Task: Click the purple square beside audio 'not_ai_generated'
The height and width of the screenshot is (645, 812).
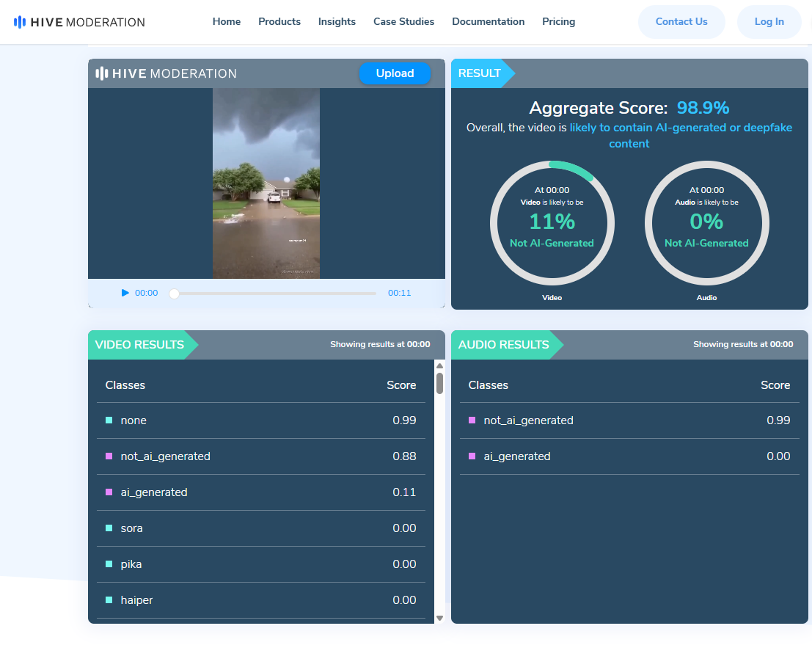Action: (x=472, y=420)
